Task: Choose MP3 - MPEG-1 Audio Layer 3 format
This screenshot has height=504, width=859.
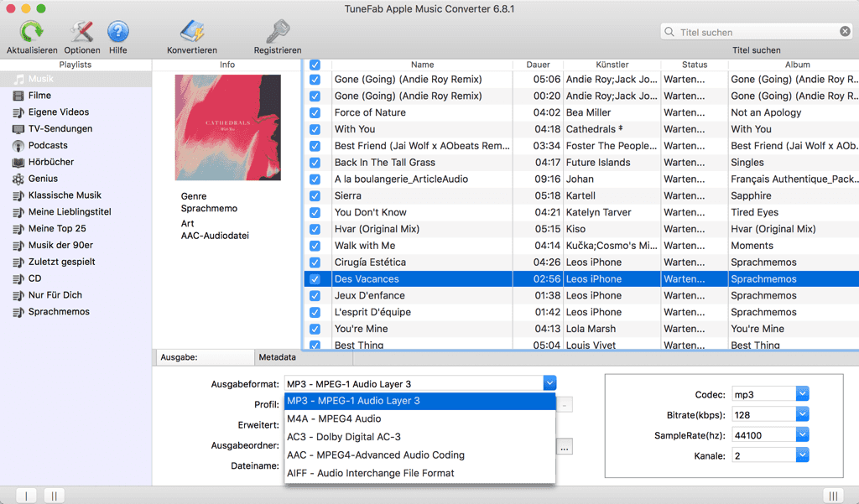Action: pos(420,401)
